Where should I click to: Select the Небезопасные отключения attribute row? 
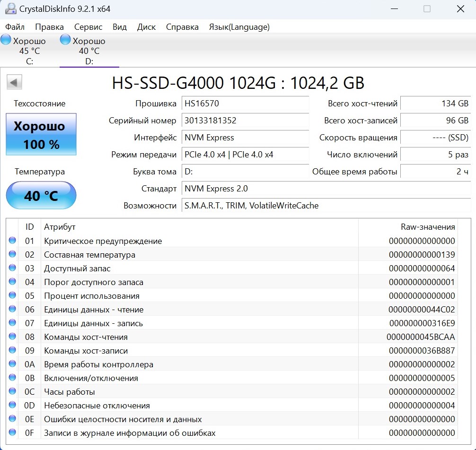point(189,406)
